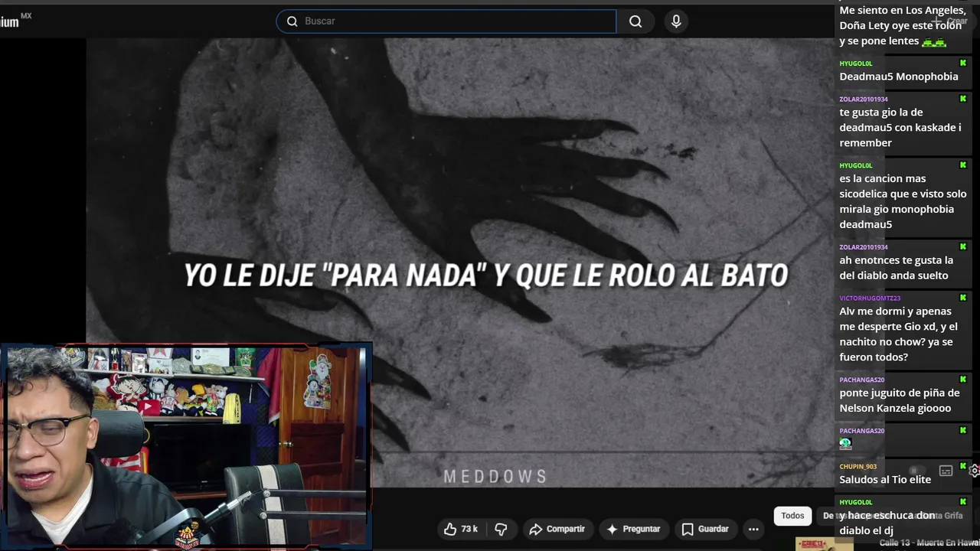Click green Kick badge beside VICTORHUGOMTZ23

pyautogui.click(x=963, y=298)
